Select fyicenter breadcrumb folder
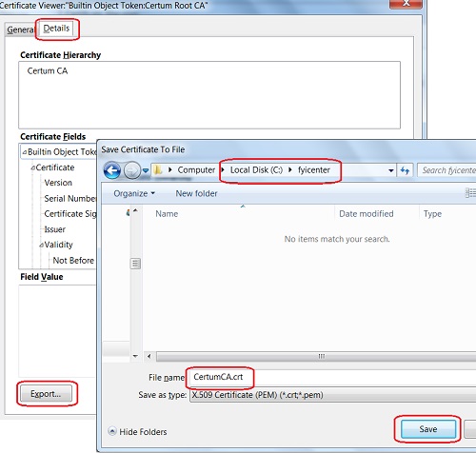The width and height of the screenshot is (476, 453). pos(314,170)
